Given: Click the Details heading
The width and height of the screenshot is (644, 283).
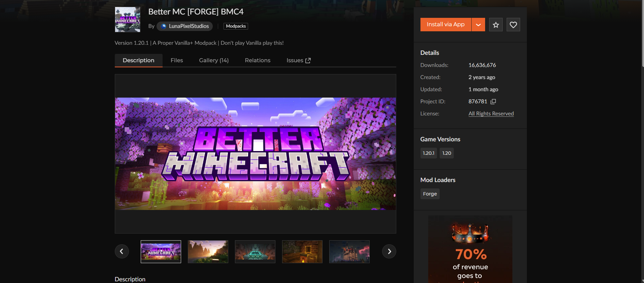Looking at the screenshot, I should pyautogui.click(x=430, y=53).
